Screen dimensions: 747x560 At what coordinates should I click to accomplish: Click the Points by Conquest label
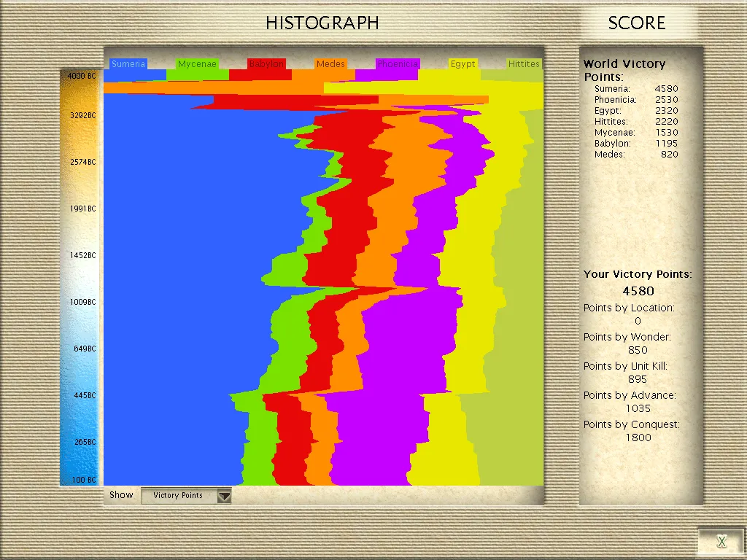coord(631,424)
